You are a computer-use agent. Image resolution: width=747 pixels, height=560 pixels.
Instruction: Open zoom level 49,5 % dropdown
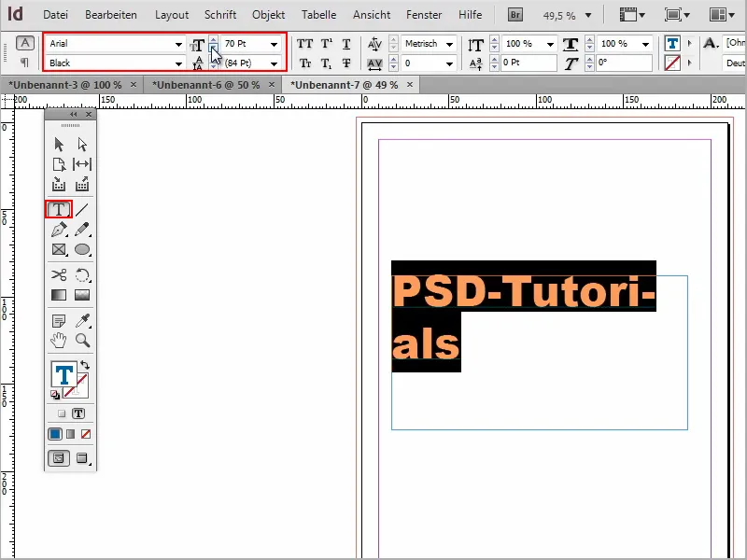click(588, 15)
